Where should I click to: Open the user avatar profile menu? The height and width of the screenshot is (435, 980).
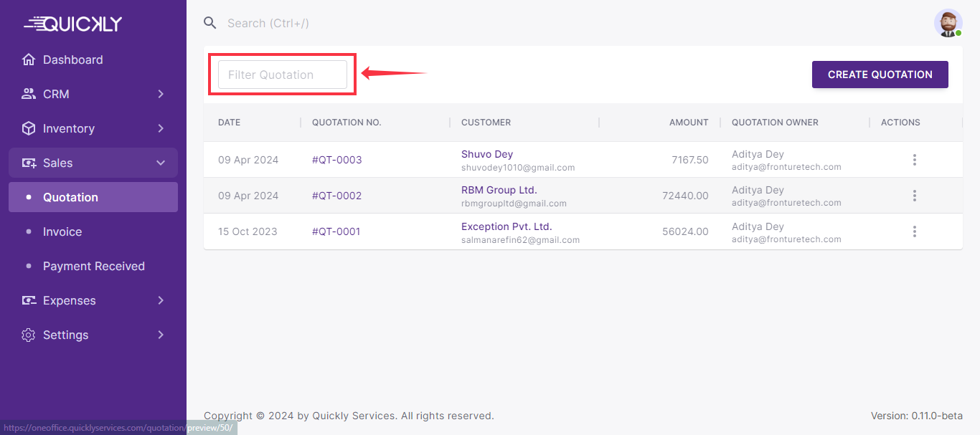pyautogui.click(x=948, y=23)
